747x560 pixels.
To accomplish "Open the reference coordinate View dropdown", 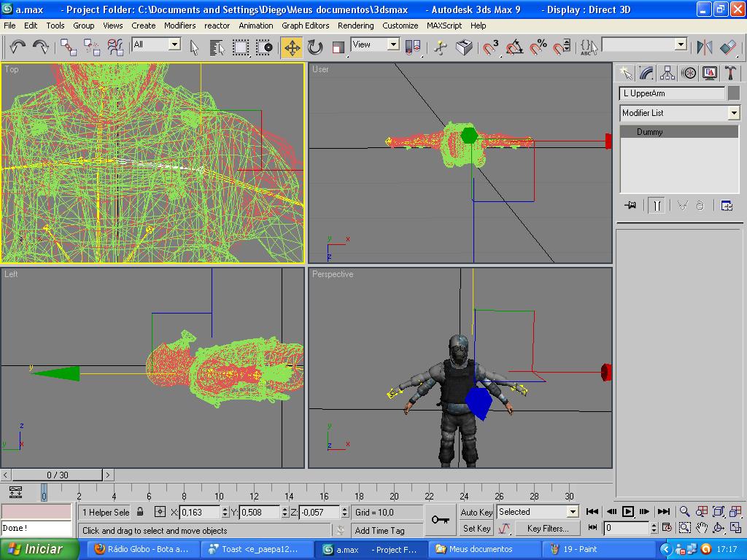I will tap(393, 44).
